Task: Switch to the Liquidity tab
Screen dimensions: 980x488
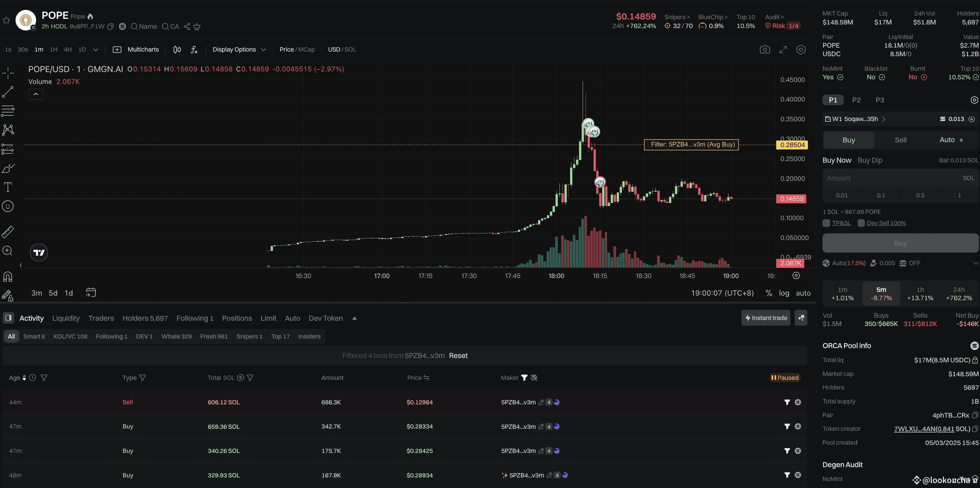Action: [66, 318]
